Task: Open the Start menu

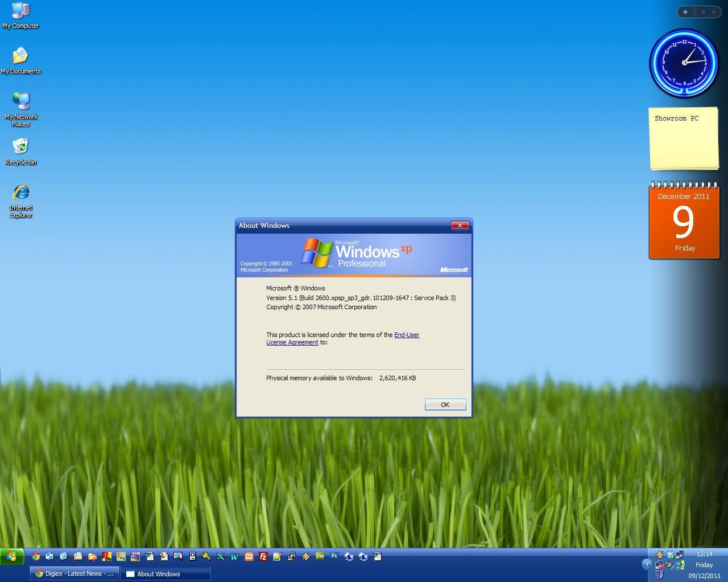Action: click(x=10, y=557)
